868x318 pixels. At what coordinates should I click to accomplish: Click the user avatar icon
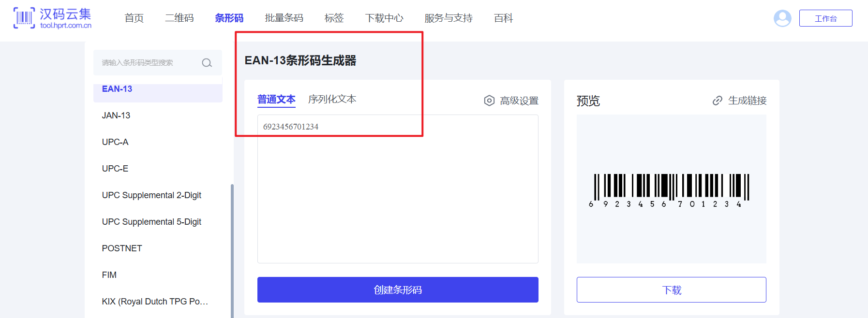click(x=782, y=18)
